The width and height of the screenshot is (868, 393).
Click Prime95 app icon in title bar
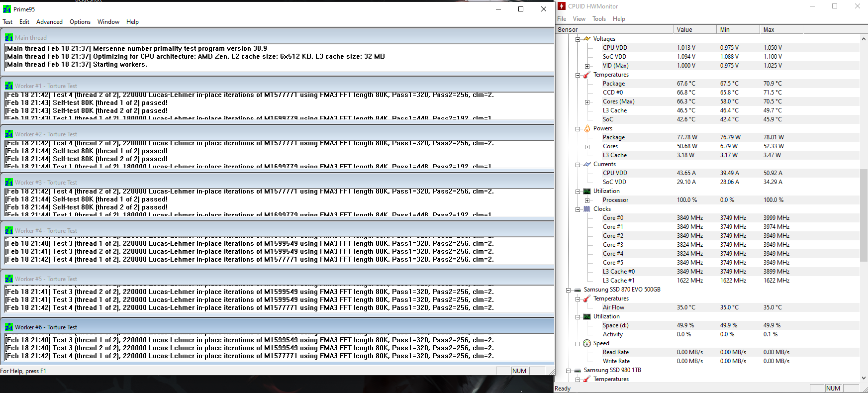click(7, 9)
